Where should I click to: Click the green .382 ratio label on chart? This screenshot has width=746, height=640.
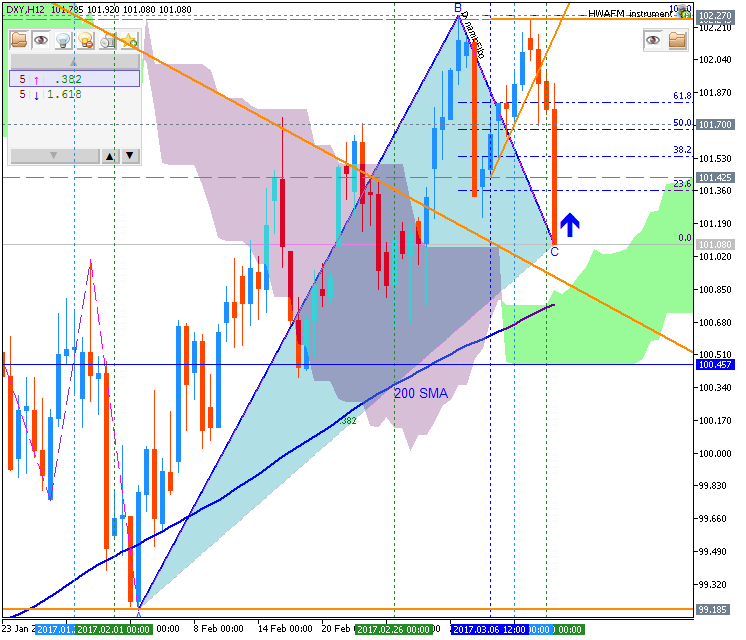(x=349, y=421)
